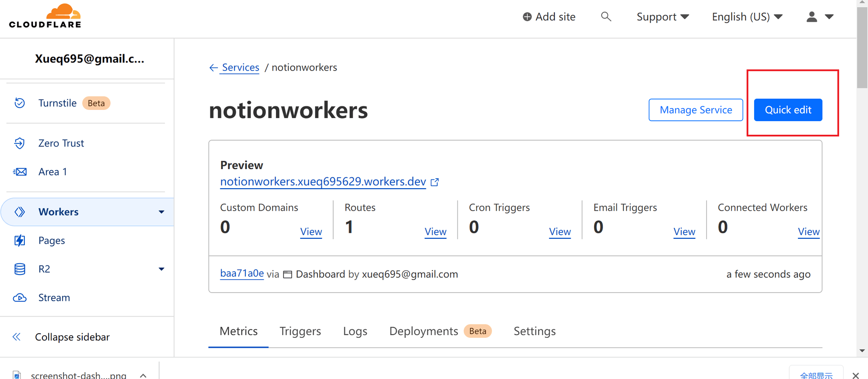This screenshot has width=868, height=379.
Task: Go back via Services breadcrumb link
Action: coord(241,67)
